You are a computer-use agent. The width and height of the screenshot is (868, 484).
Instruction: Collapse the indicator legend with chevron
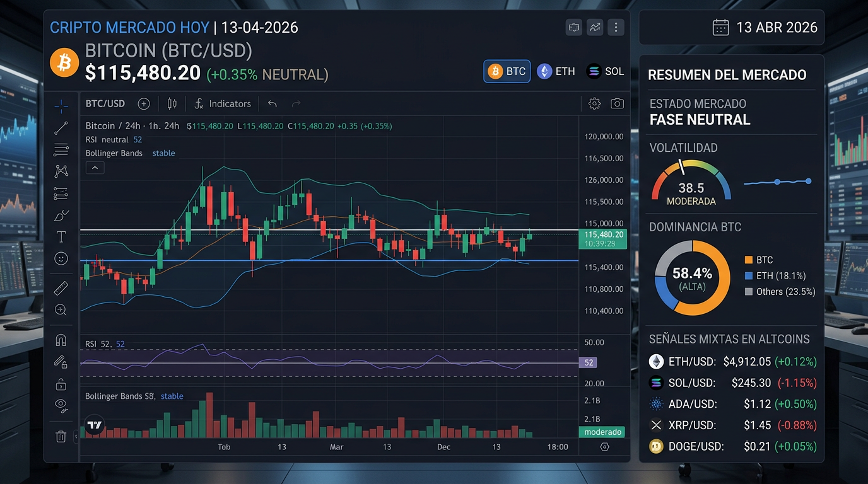point(95,168)
